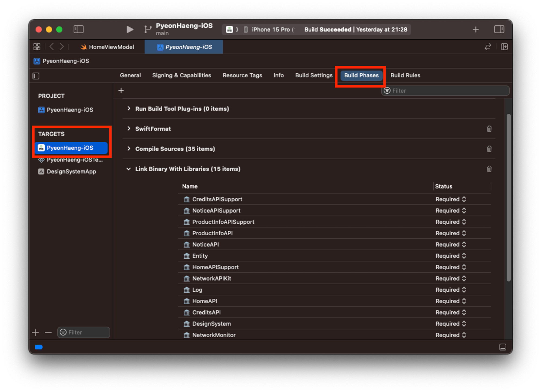Expand Run Build Tool Plug-ins section
The width and height of the screenshot is (541, 392).
tap(129, 108)
